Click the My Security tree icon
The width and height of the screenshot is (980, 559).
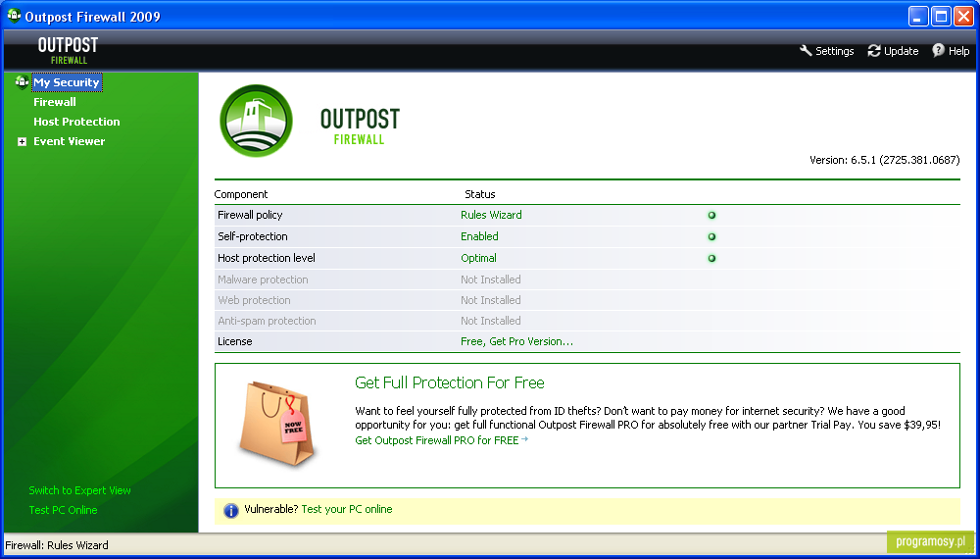[x=22, y=82]
